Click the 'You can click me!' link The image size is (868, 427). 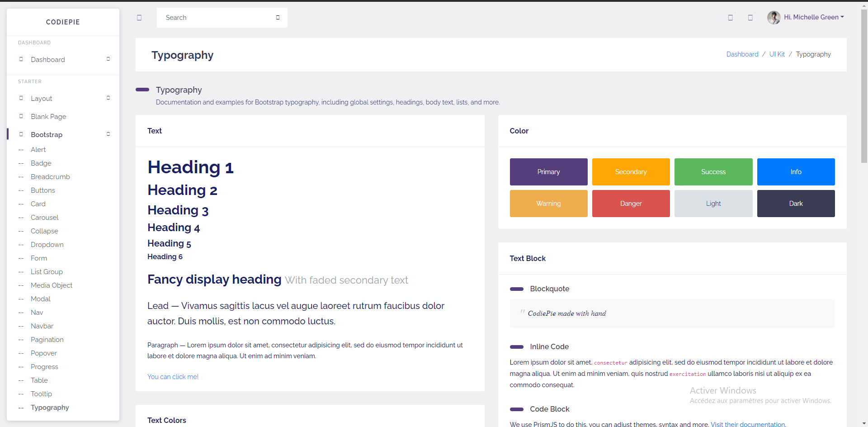click(x=173, y=377)
